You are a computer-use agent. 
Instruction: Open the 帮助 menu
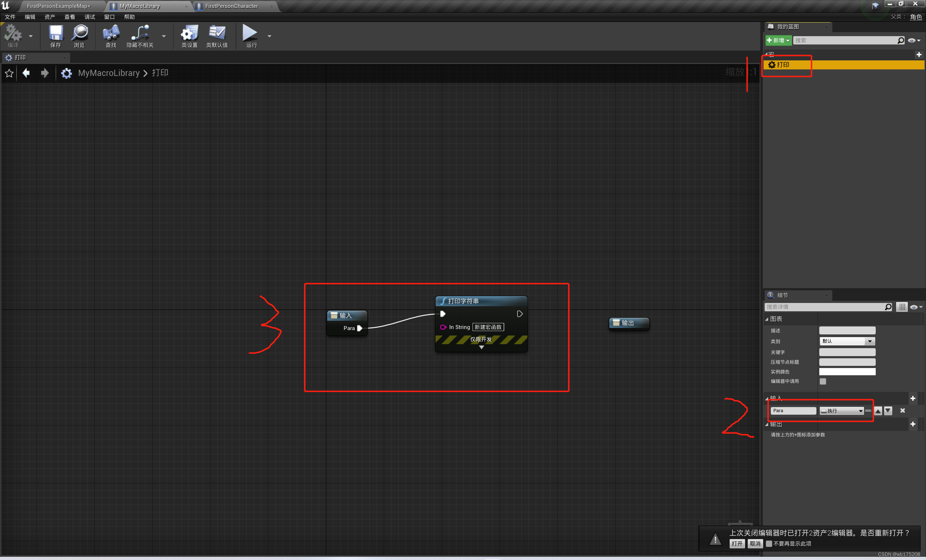(129, 17)
